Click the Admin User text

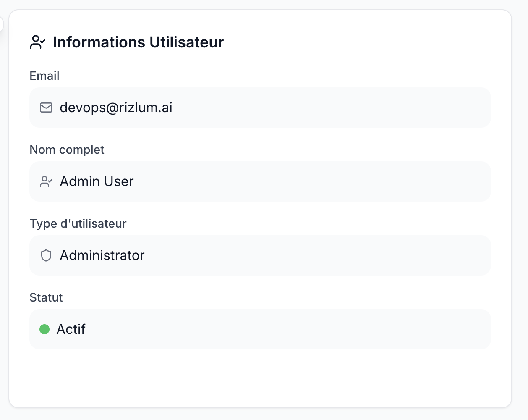(x=97, y=181)
